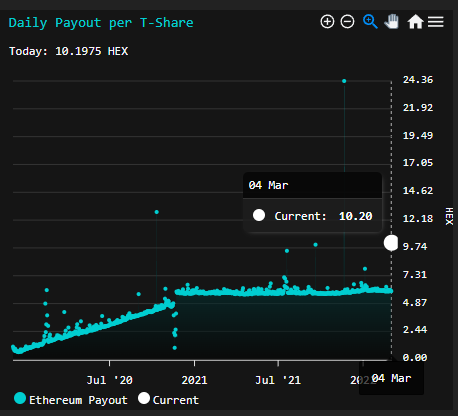Click the 21.92 y-axis label
Viewport: 458px width, 416px height.
418,108
